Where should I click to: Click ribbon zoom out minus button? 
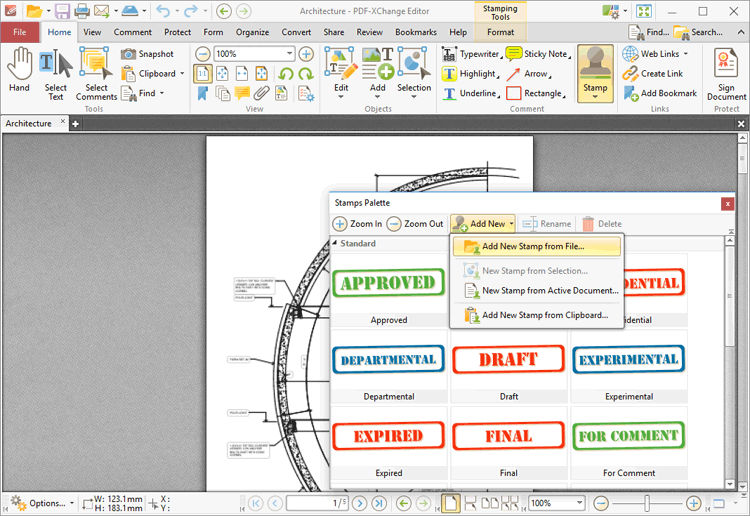point(203,54)
